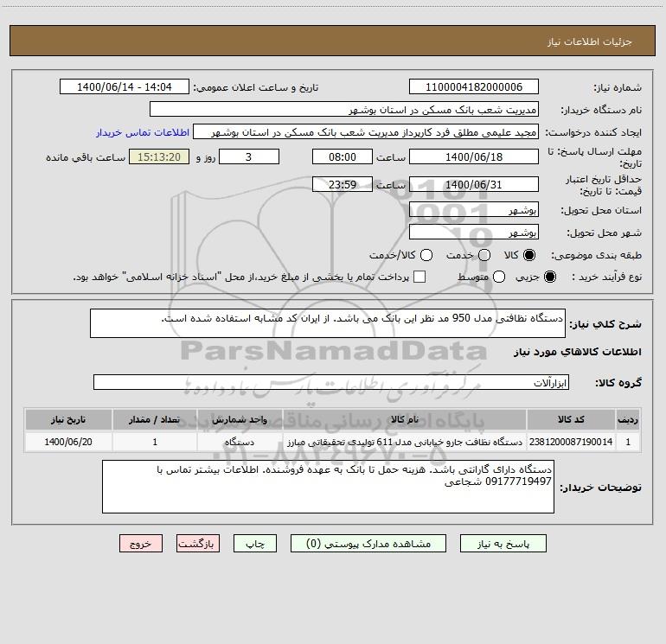Click the کد کالا column header
This screenshot has height=644, width=666.
point(571,419)
